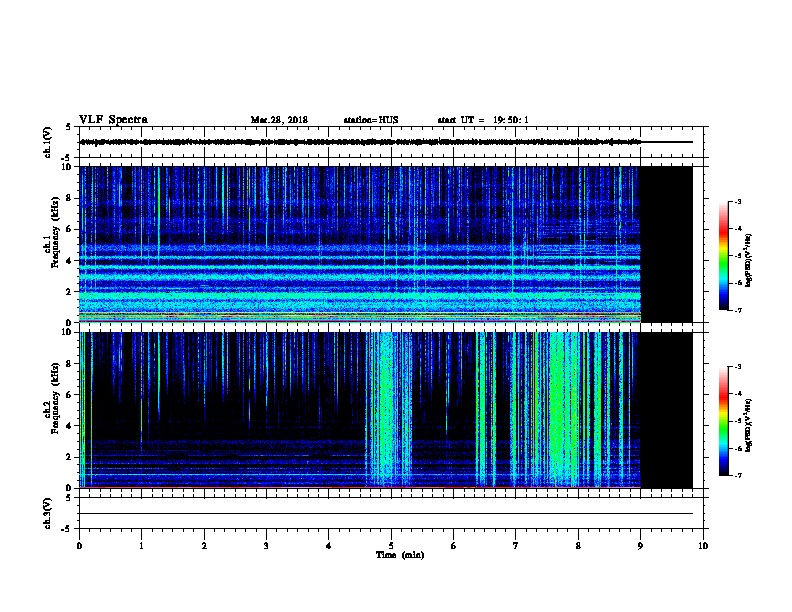Click the ch.1 spectrogram color scale bar

pos(724,256)
